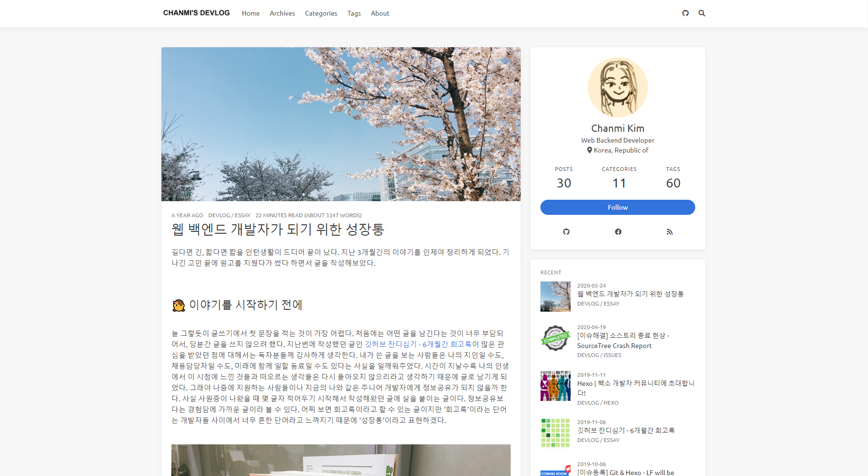Click the cherry blossom cover image
Image resolution: width=868 pixels, height=476 pixels.
(x=341, y=124)
